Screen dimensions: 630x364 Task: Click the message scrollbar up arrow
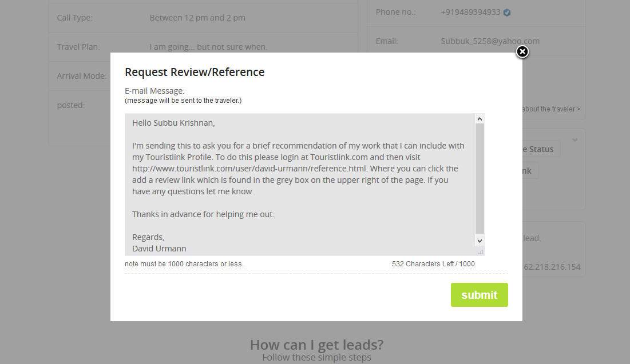coord(480,119)
